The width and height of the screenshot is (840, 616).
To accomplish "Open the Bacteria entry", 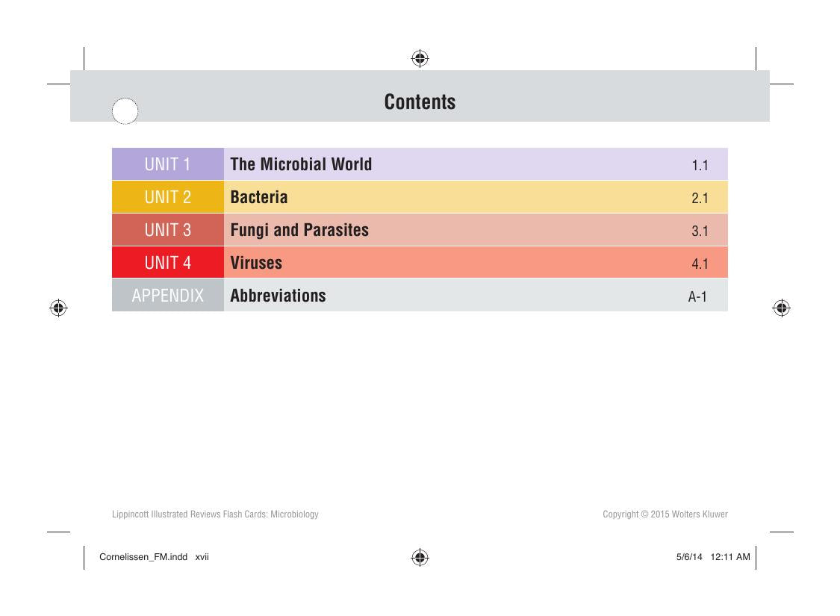I will pos(259,197).
